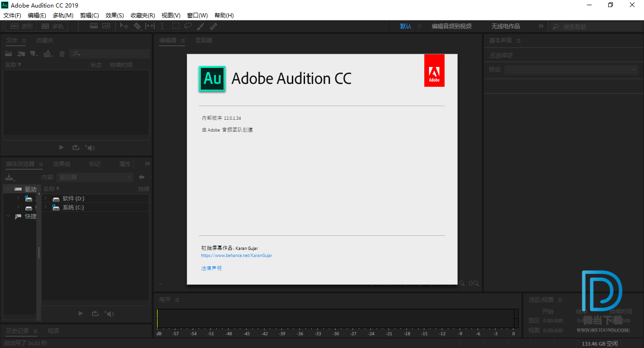
Task: Play preview in the Media Browser panel
Action: pos(81,313)
